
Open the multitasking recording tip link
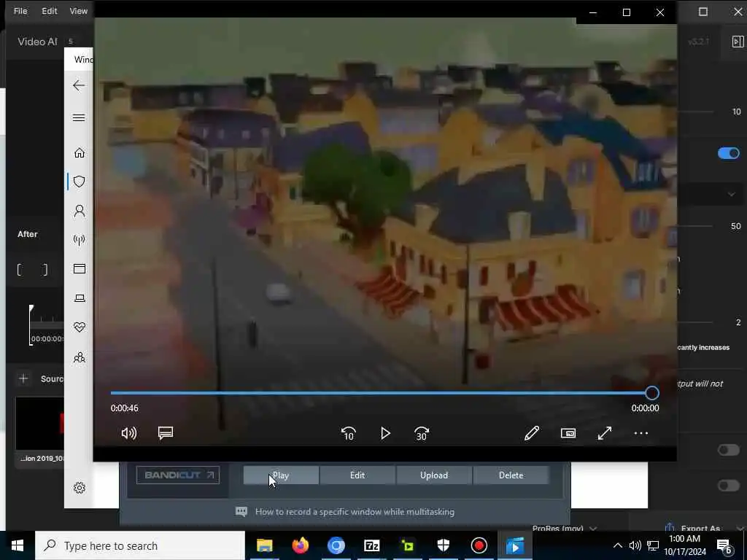pos(355,512)
